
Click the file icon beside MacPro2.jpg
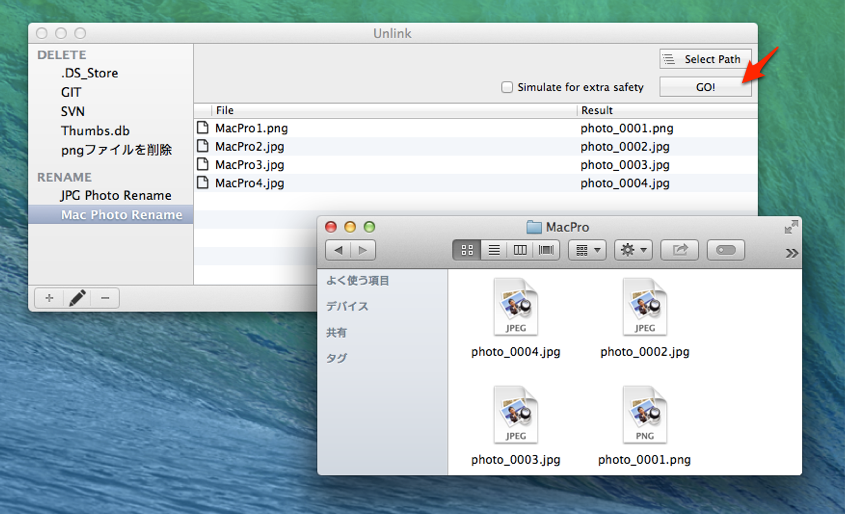(x=203, y=146)
